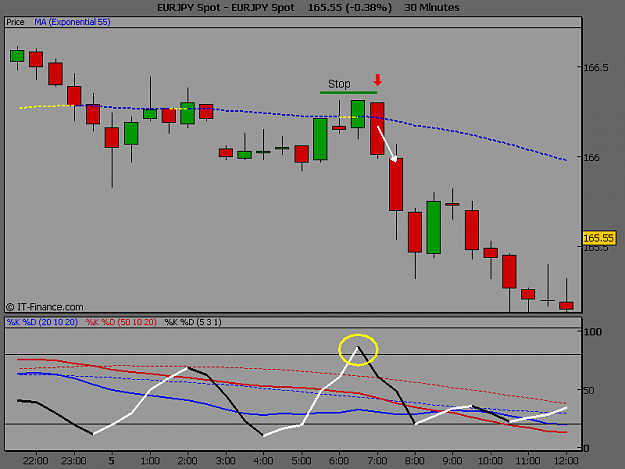
Task: Click the first green candle at chart start
Action: click(17, 56)
